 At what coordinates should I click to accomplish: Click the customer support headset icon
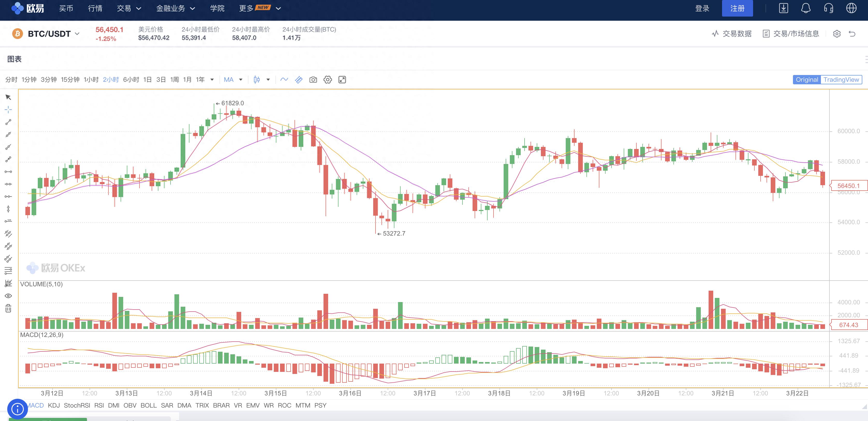pyautogui.click(x=829, y=9)
